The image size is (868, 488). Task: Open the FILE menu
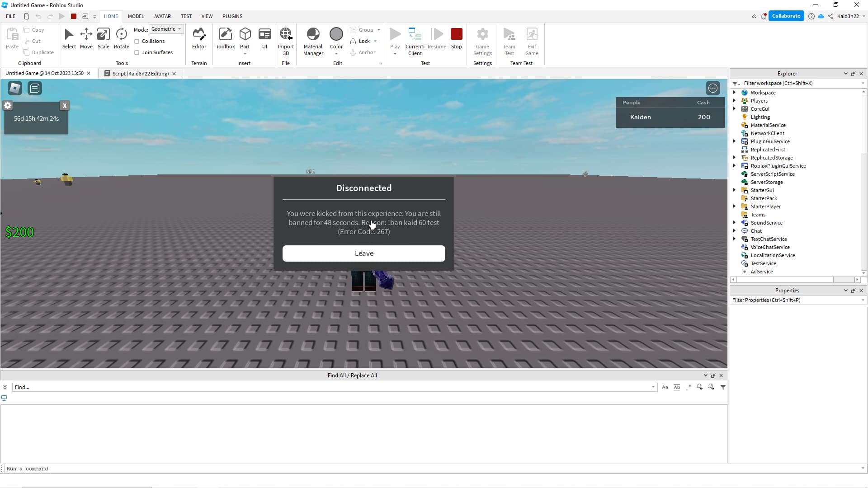pos(11,16)
